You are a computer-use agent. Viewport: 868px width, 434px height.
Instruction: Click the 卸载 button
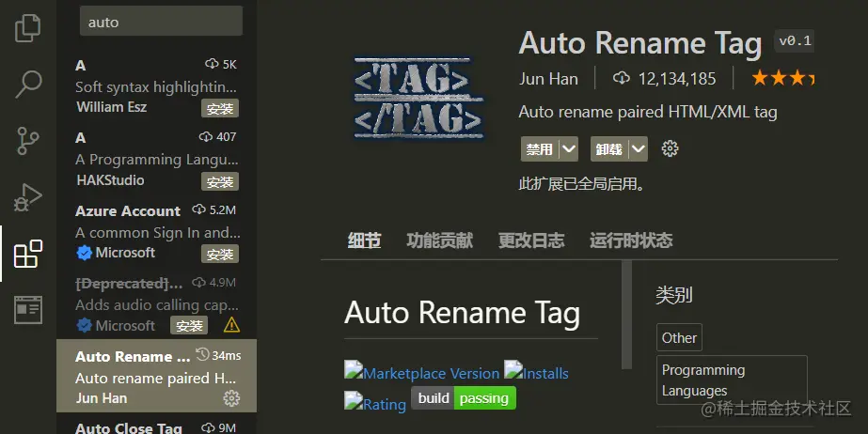pyautogui.click(x=609, y=149)
